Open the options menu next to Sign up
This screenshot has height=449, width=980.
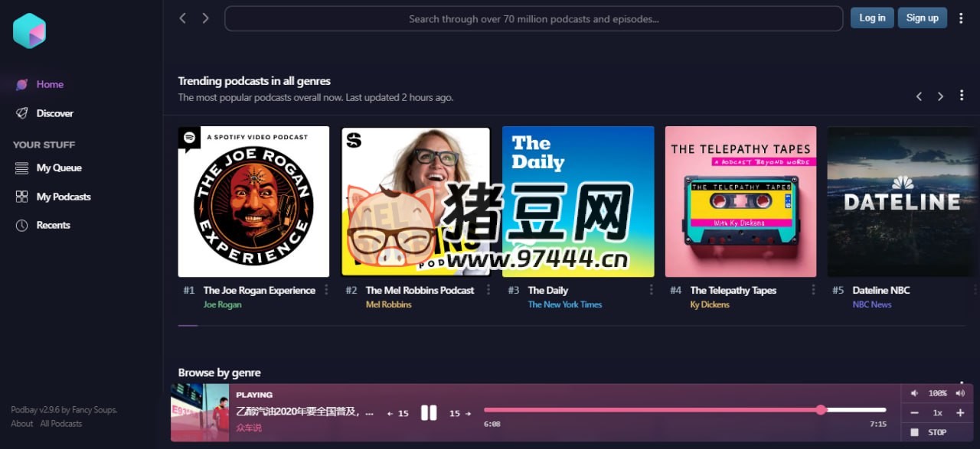[x=962, y=17]
